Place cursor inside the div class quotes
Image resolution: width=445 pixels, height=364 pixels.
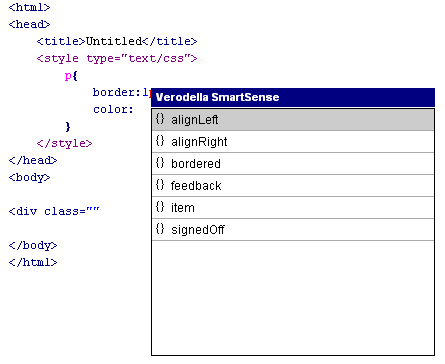[x=93, y=211]
